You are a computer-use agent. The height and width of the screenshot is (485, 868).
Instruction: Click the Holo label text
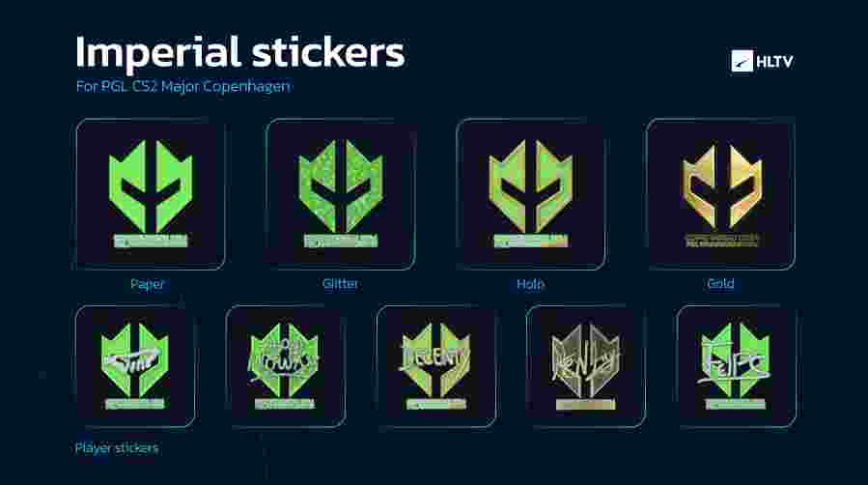click(x=530, y=284)
